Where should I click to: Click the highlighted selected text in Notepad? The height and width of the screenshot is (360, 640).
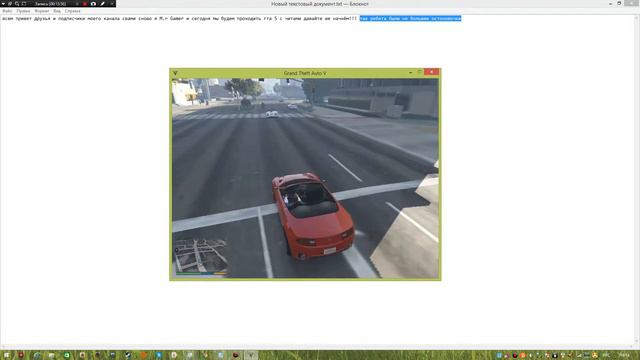pos(410,18)
